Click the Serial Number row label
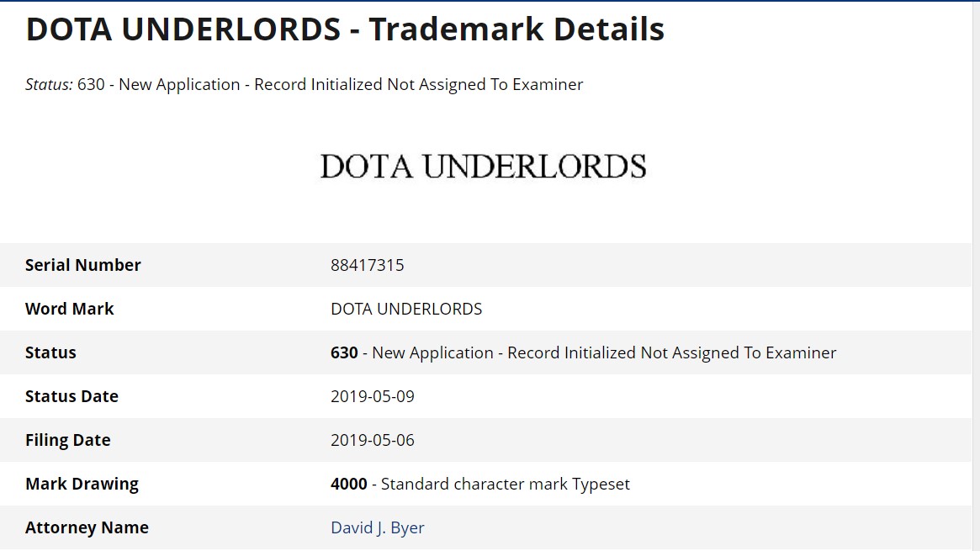The image size is (980, 551). coord(83,266)
